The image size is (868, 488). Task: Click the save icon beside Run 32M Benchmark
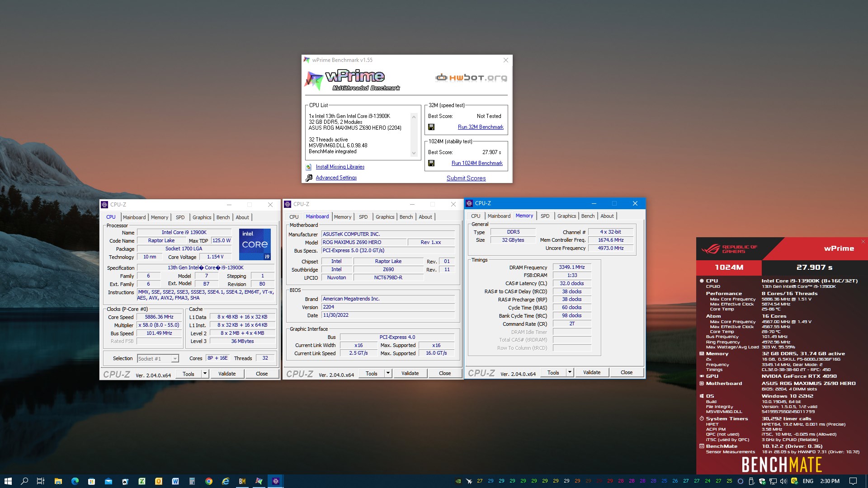pos(431,127)
